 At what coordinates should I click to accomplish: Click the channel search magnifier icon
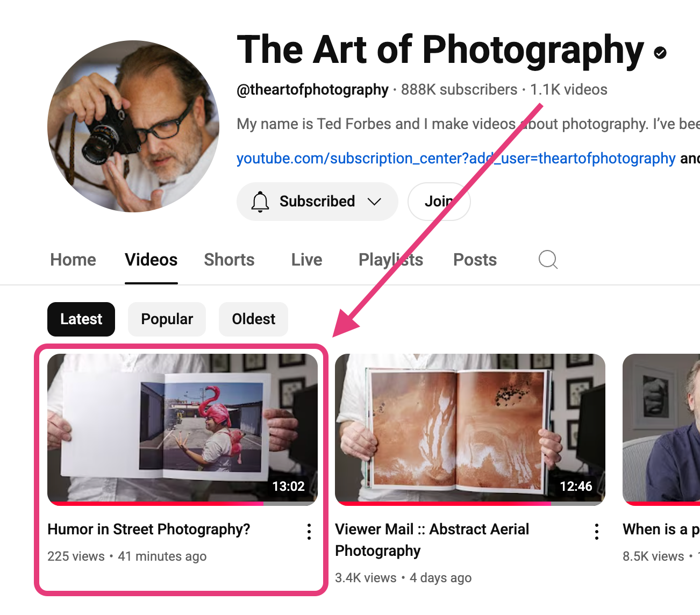point(548,260)
